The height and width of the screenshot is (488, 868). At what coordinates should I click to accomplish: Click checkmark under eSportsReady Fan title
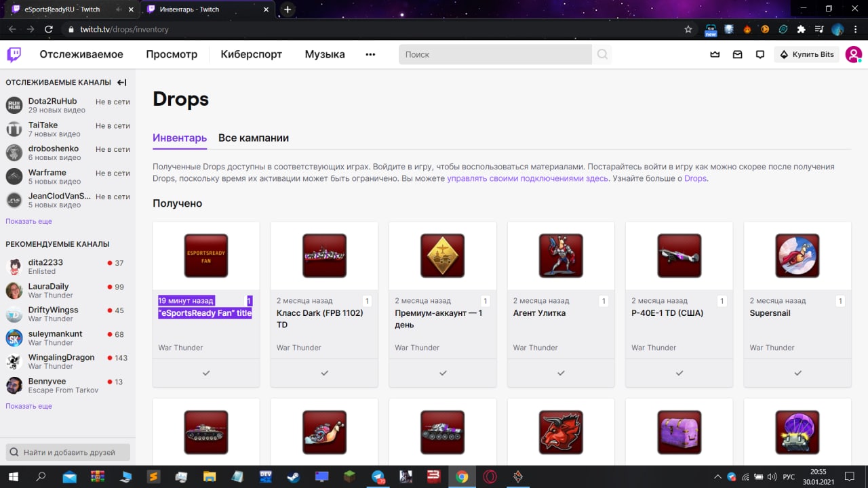pyautogui.click(x=206, y=373)
